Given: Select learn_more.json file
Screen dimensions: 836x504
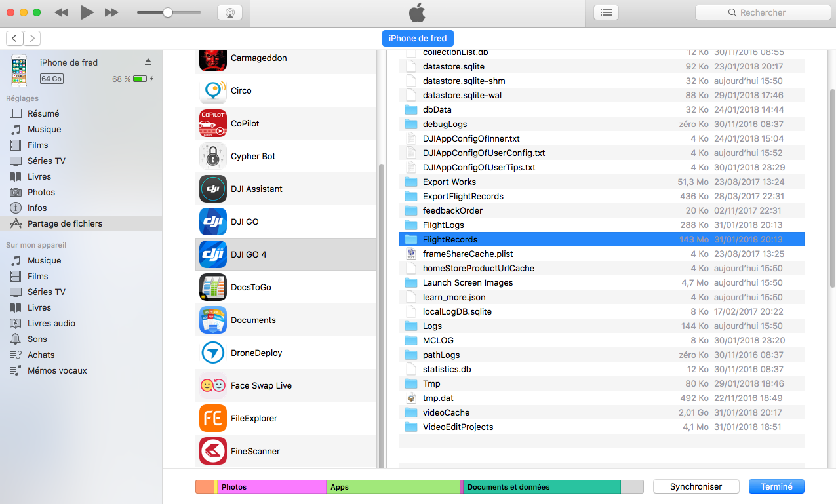Looking at the screenshot, I should click(x=601, y=297).
